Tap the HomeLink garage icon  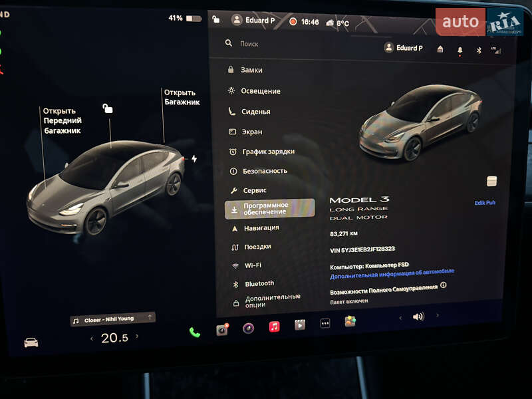pos(440,49)
